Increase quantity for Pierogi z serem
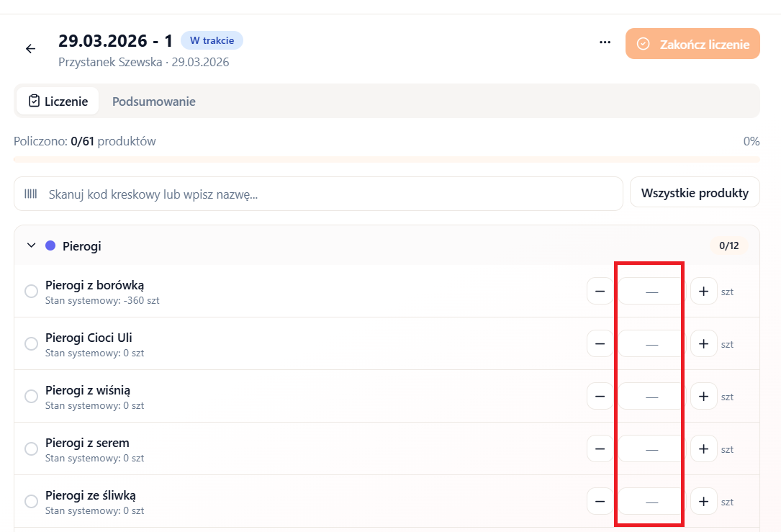The image size is (781, 532). pyautogui.click(x=704, y=448)
